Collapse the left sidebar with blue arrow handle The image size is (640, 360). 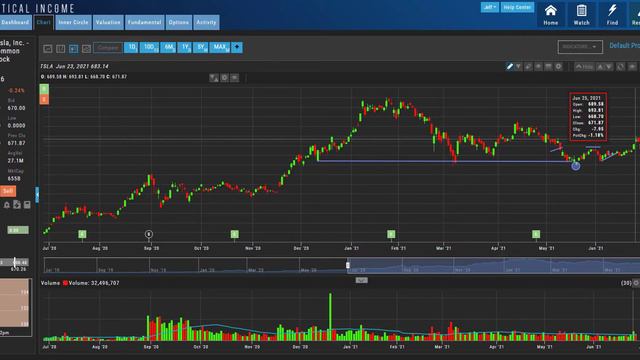point(37,195)
